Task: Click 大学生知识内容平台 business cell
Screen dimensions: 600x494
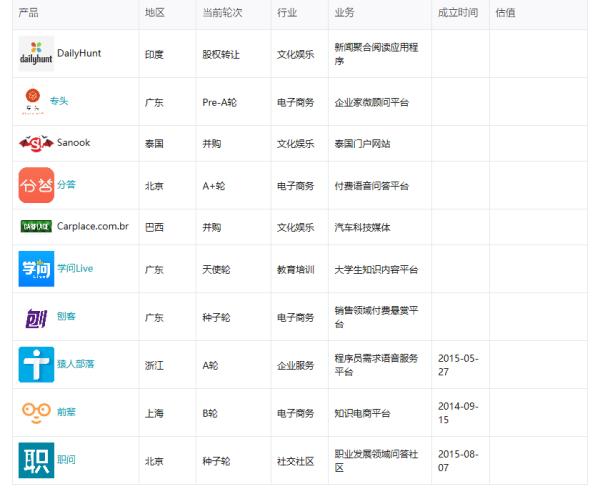Action: click(376, 270)
